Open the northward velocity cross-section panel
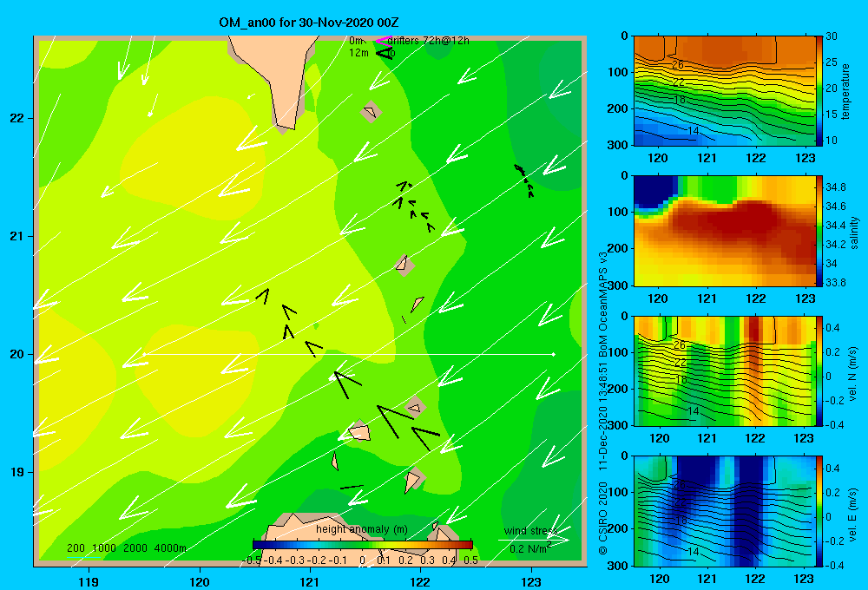Screen dimensions: 868x590 724,371
